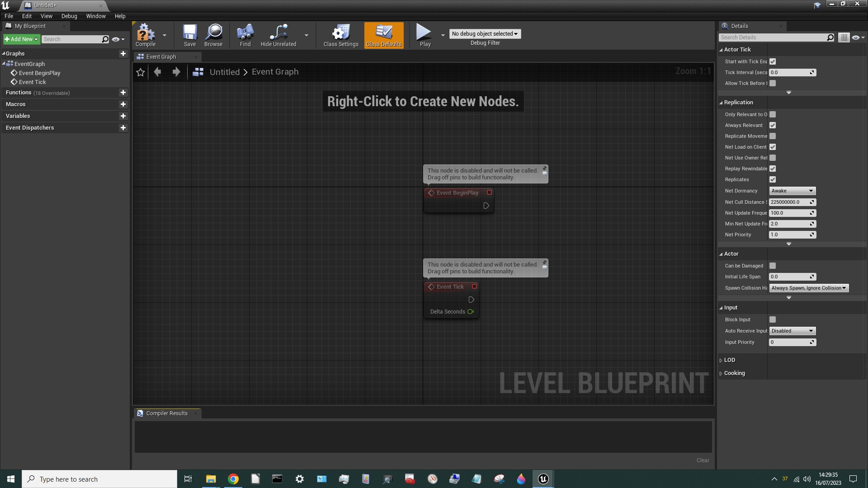Toggle Hide Unrelated nodes
Image resolution: width=868 pixels, height=488 pixels.
click(x=278, y=35)
